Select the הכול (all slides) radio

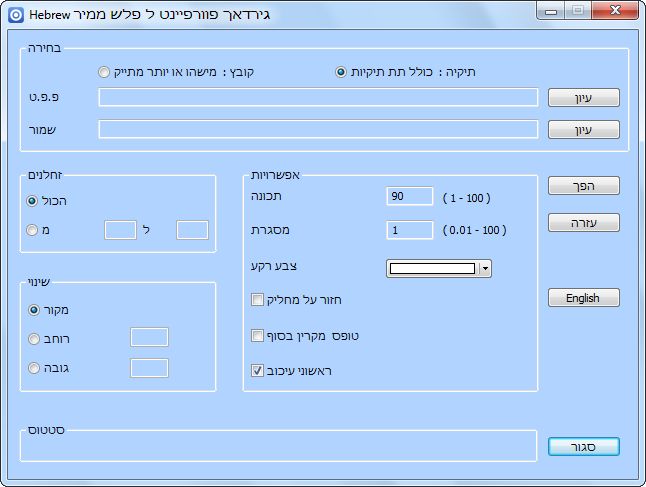tap(32, 201)
